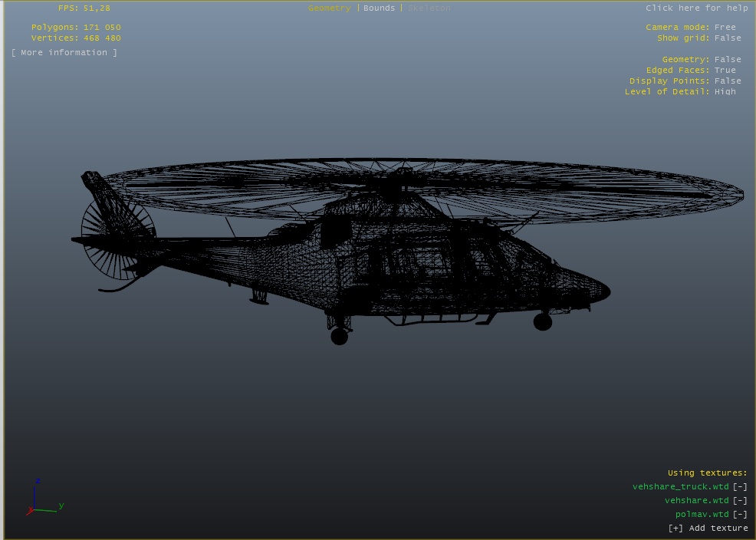756x540 pixels.
Task: Toggle the Geometry display option
Action: click(702, 59)
